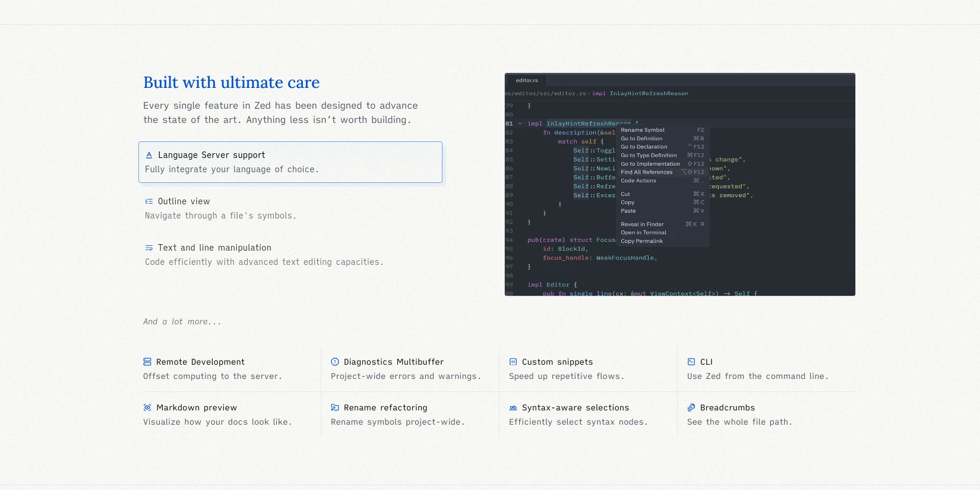This screenshot has width=980, height=490.
Task: Choose Rename Symbol from context menu
Action: [x=643, y=130]
